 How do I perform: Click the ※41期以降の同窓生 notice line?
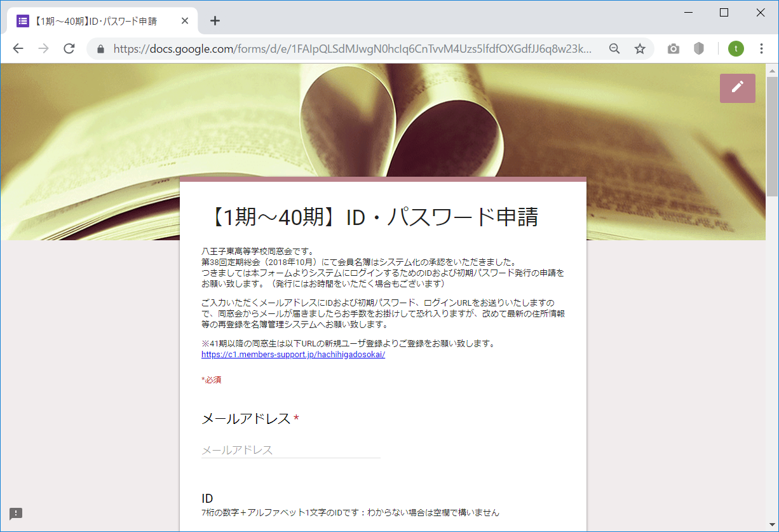pyautogui.click(x=348, y=344)
